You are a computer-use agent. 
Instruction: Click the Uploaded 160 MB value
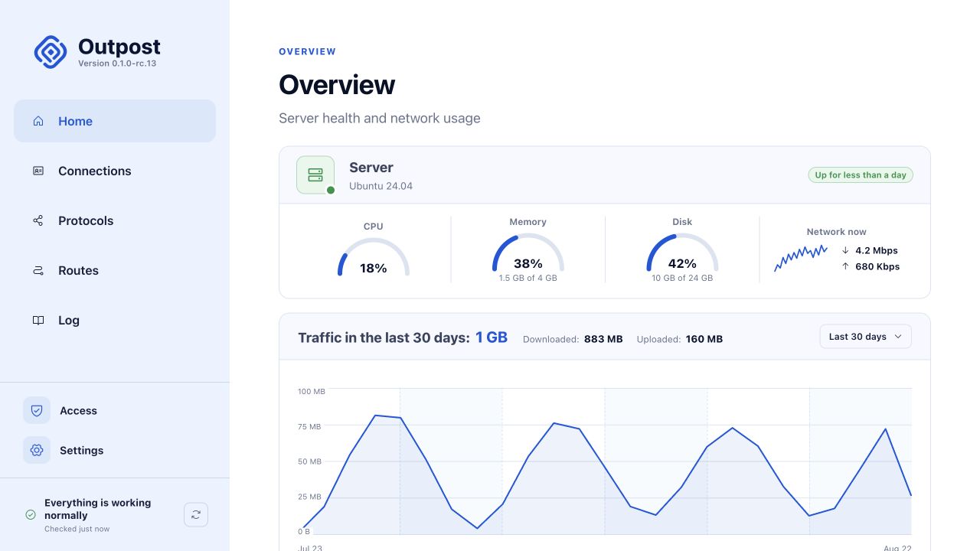click(704, 339)
